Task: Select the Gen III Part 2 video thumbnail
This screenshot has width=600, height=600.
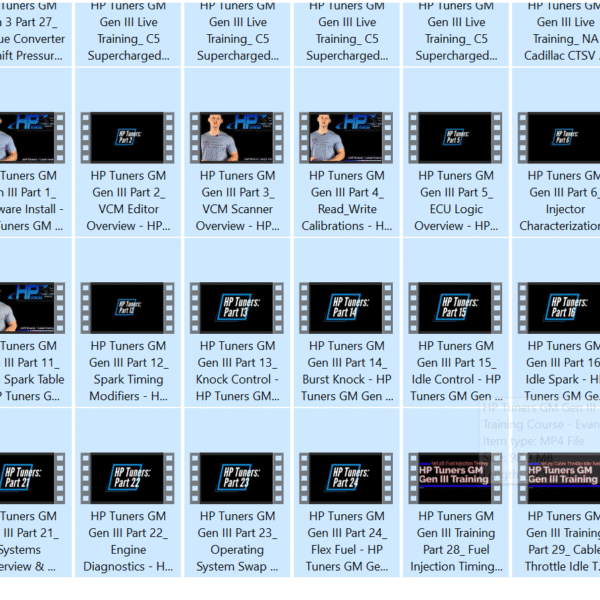Action: 127,138
